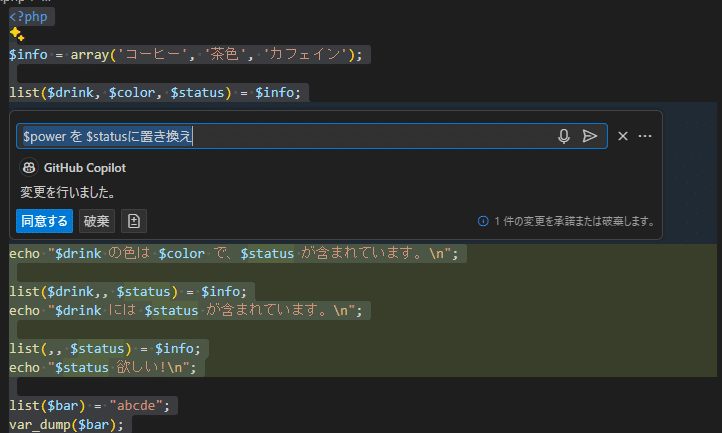
Task: Toggle the diff view document icon
Action: pos(134,221)
